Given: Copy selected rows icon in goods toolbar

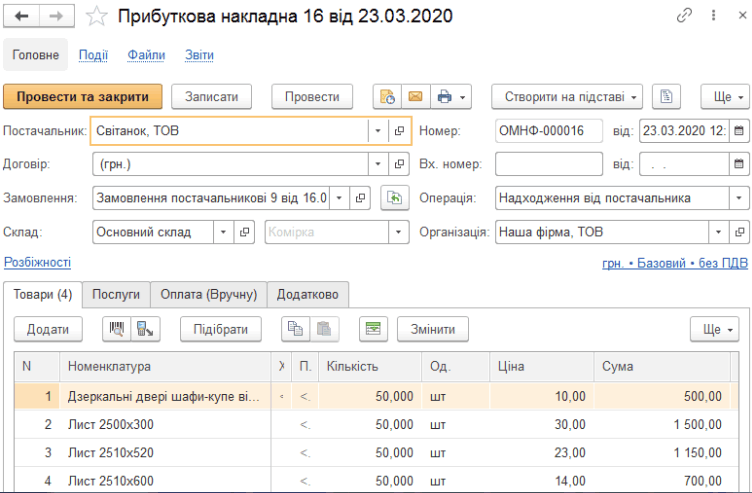Looking at the screenshot, I should [295, 329].
